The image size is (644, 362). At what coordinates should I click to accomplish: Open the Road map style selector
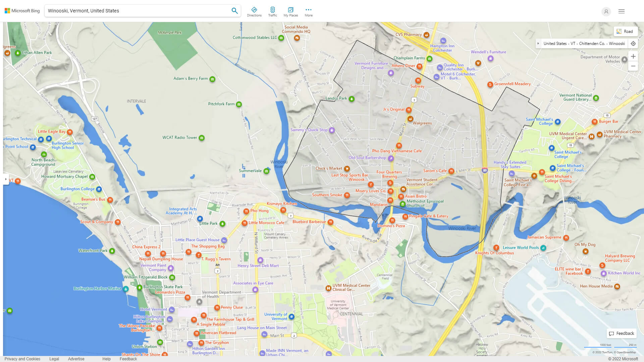pos(626,31)
